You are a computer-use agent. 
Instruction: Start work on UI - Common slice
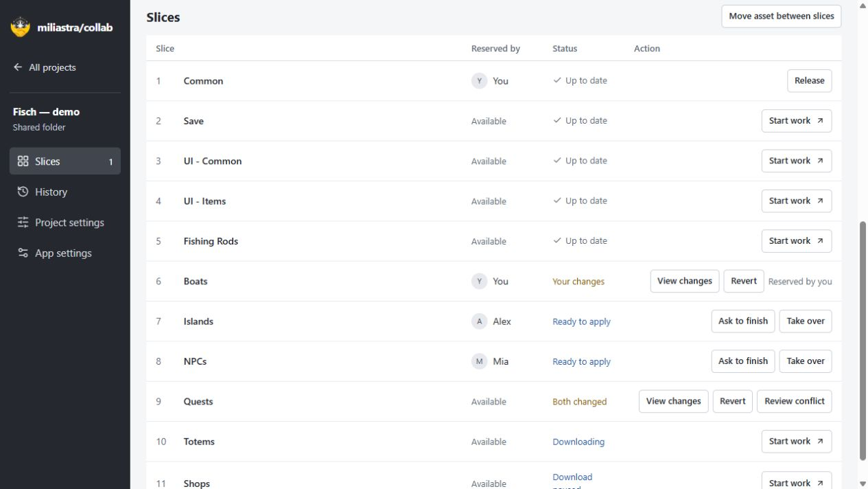[797, 161]
